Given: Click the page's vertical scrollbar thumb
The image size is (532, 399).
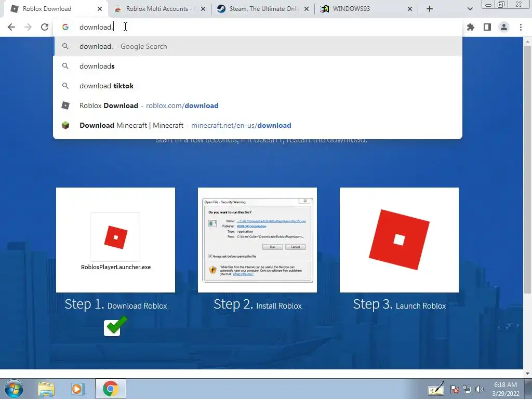Looking at the screenshot, I should pos(527,170).
